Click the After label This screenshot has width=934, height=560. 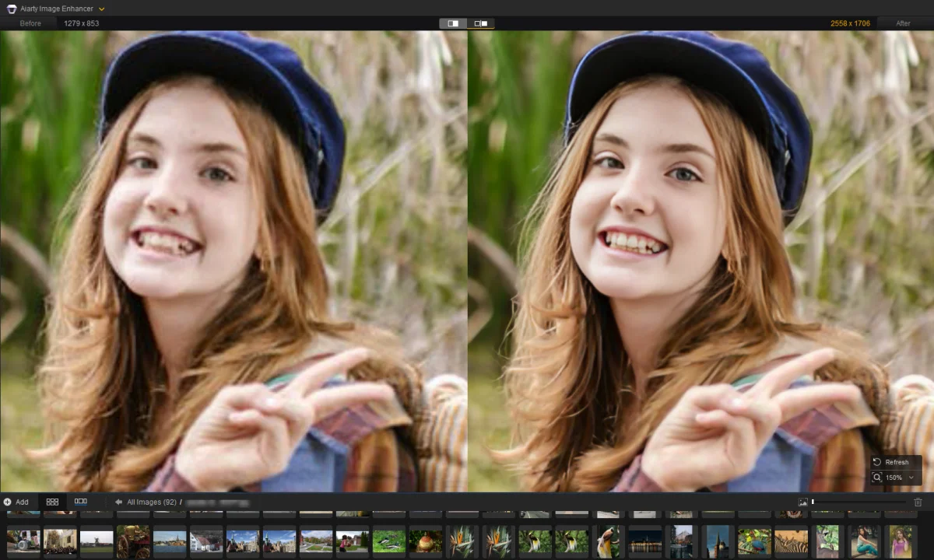(x=903, y=23)
